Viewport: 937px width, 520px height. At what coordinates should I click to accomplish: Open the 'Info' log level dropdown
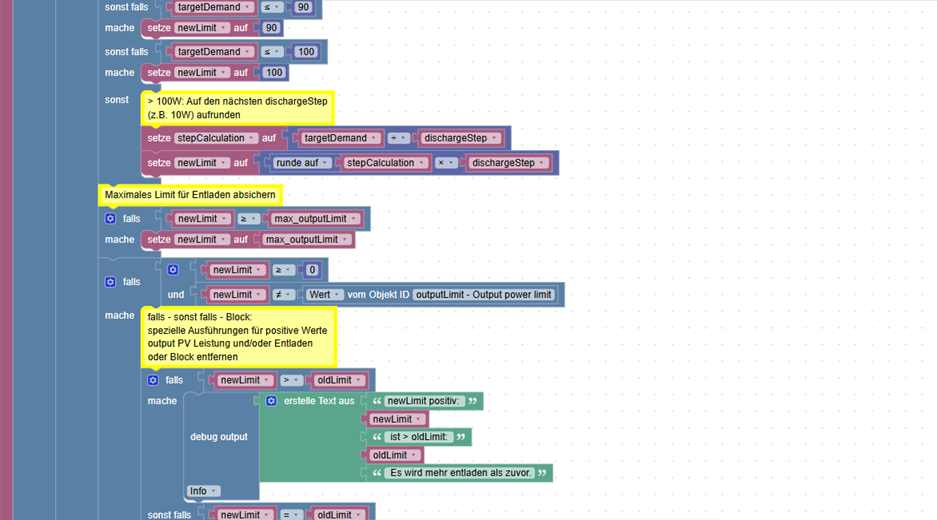203,491
